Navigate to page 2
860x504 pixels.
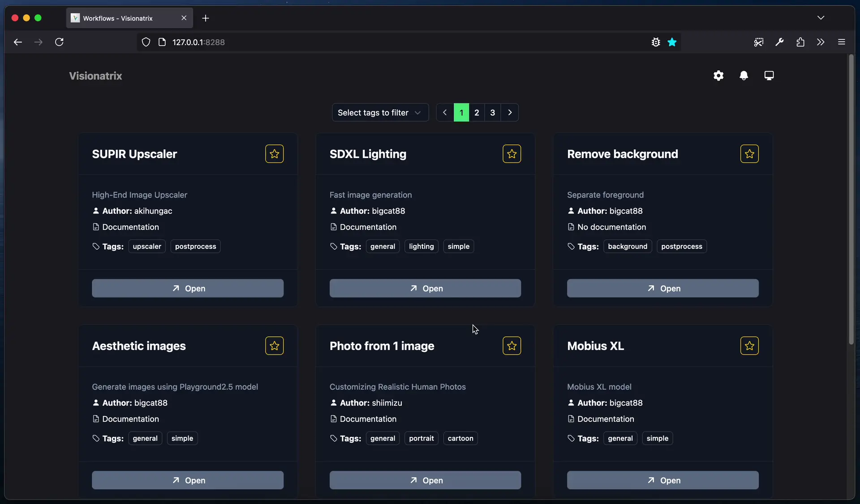coord(477,111)
